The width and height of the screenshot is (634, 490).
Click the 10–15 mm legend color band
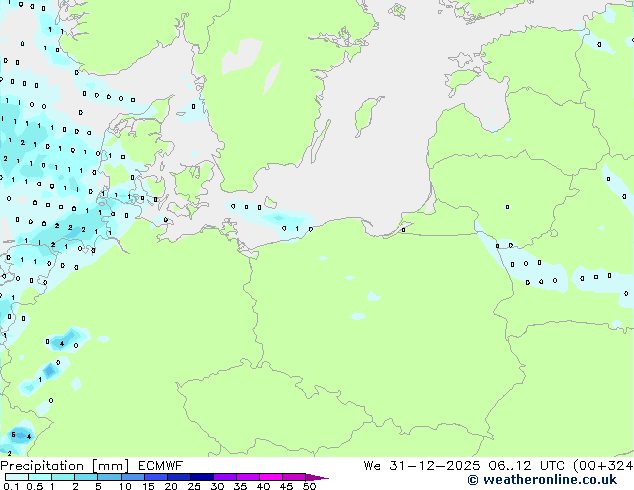(x=132, y=477)
